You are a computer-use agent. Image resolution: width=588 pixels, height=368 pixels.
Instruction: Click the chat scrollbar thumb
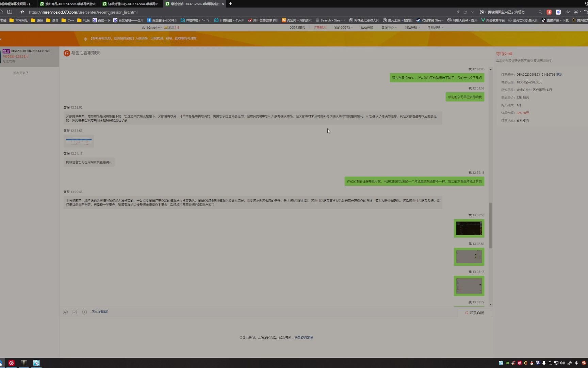point(490,226)
